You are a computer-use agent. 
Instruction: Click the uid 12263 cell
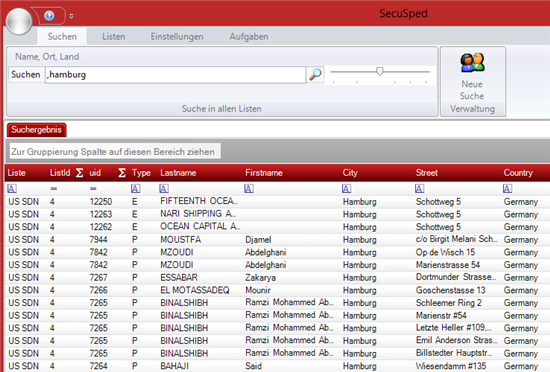(101, 214)
